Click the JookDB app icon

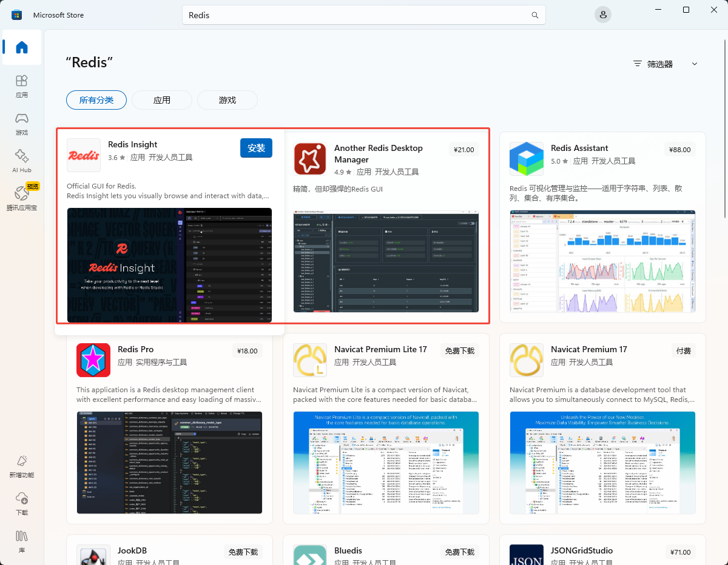[x=93, y=555]
